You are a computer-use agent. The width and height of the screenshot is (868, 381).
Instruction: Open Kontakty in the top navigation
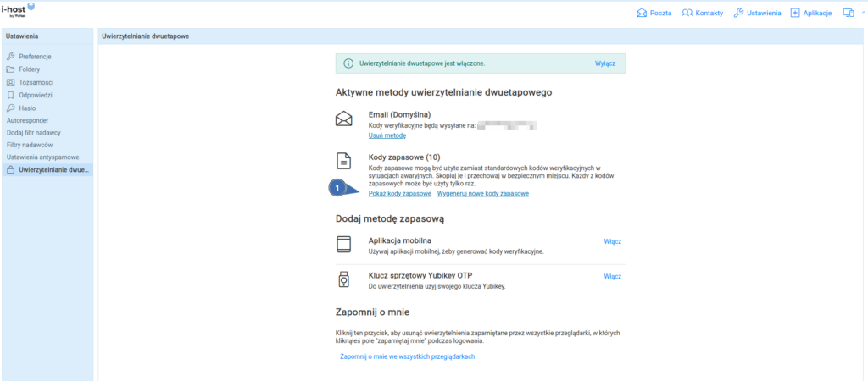[703, 14]
